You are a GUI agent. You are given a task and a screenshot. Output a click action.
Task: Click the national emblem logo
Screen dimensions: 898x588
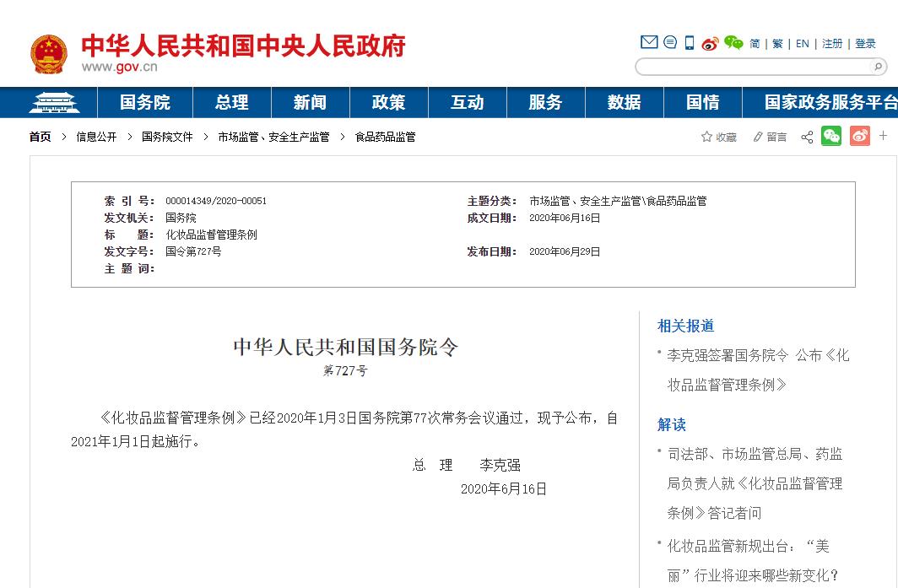point(49,53)
